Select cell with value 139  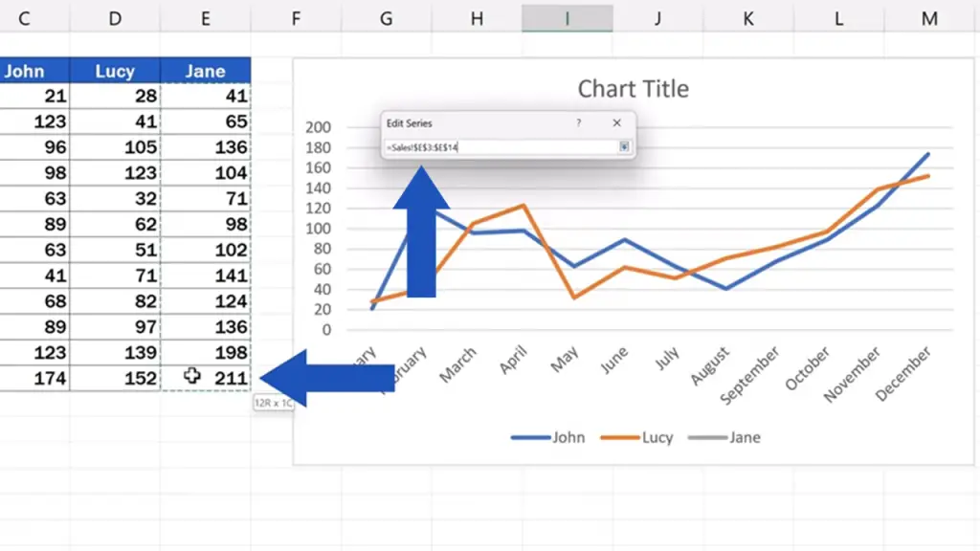click(115, 352)
